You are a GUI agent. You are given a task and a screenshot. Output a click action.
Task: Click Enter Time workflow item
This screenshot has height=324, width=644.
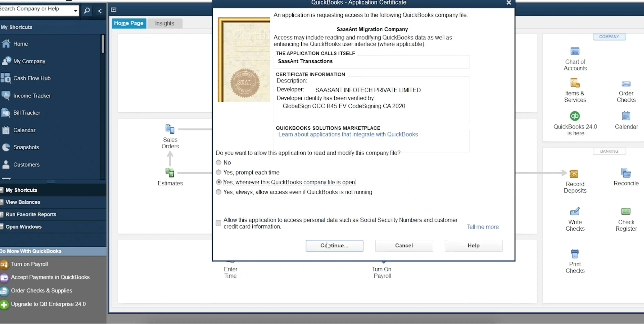(230, 272)
